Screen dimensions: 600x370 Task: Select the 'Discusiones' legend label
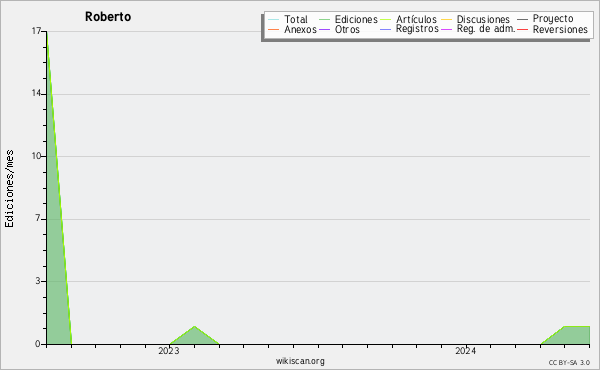tap(483, 19)
